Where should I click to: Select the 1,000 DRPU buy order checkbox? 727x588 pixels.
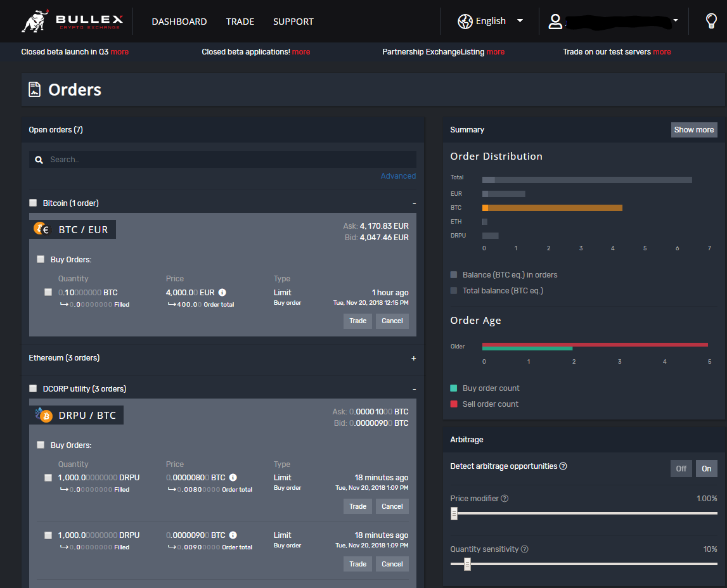tap(48, 477)
